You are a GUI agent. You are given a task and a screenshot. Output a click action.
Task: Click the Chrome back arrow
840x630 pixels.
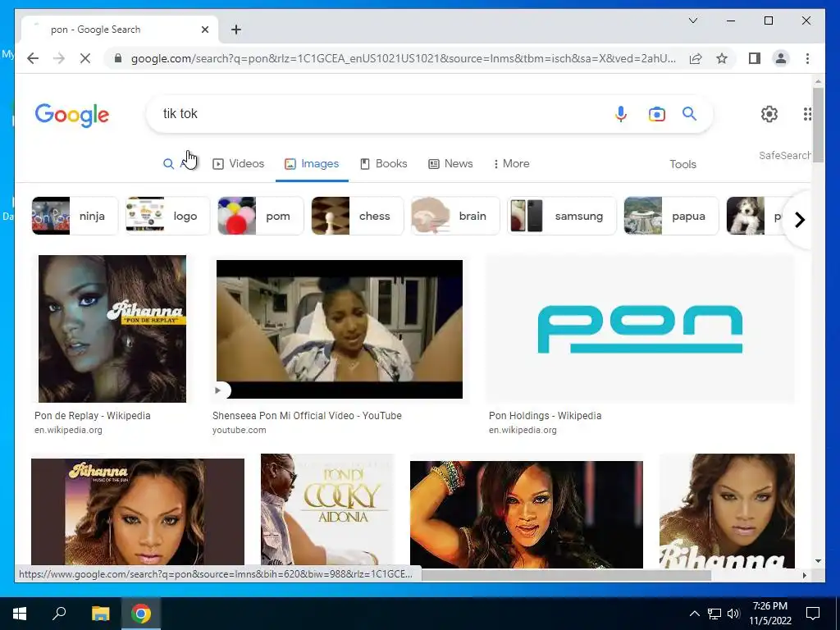33,58
